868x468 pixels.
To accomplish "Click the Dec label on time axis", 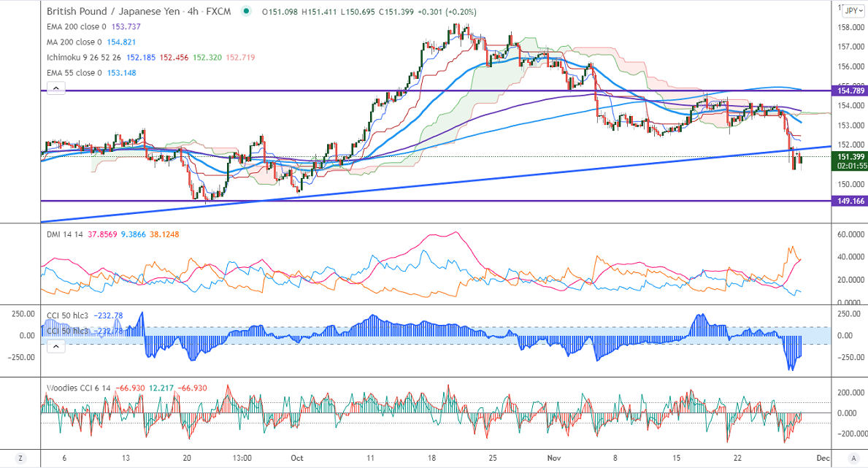I will (x=823, y=458).
